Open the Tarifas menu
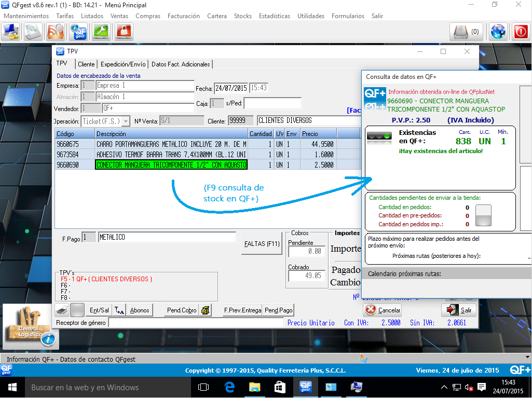This screenshot has height=398, width=532. pyautogui.click(x=65, y=16)
